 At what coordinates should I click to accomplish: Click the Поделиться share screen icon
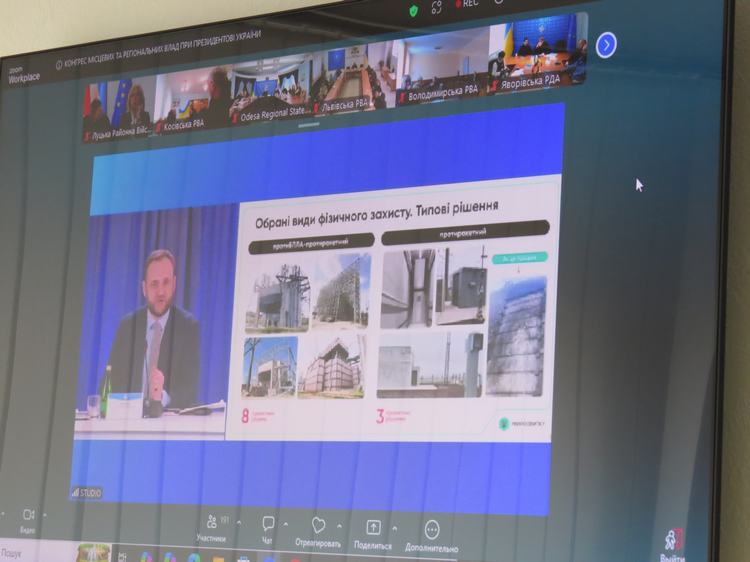[x=373, y=528]
